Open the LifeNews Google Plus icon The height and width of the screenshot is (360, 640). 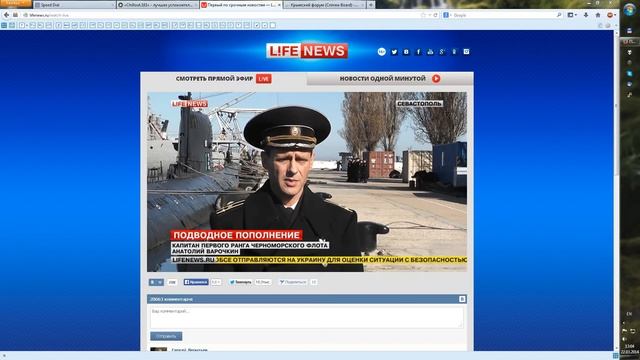[x=442, y=52]
